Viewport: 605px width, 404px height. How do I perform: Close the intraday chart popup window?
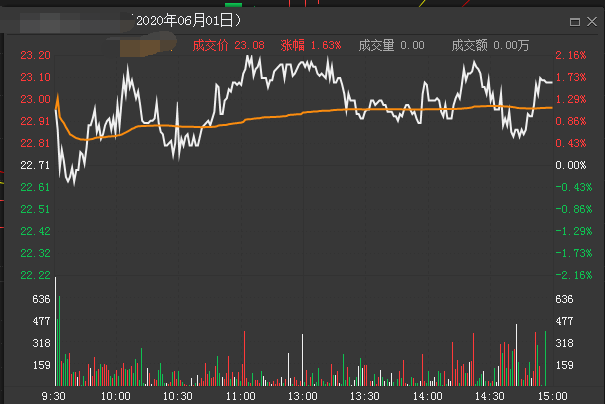coord(591,20)
